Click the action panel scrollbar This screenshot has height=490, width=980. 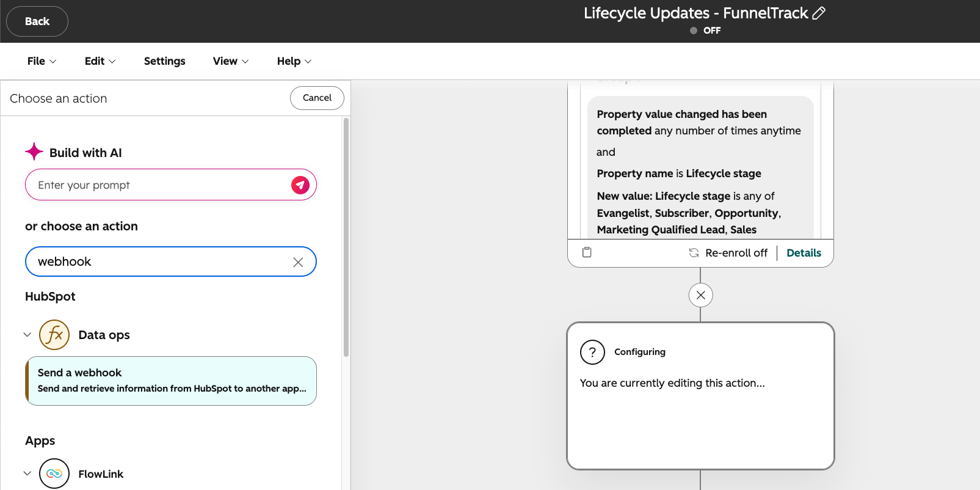pos(346,237)
